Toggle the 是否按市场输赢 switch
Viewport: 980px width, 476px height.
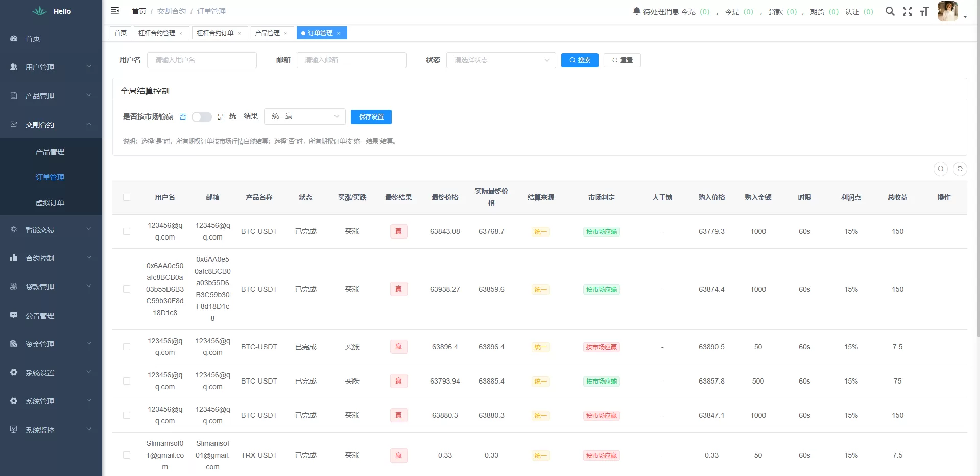point(201,117)
